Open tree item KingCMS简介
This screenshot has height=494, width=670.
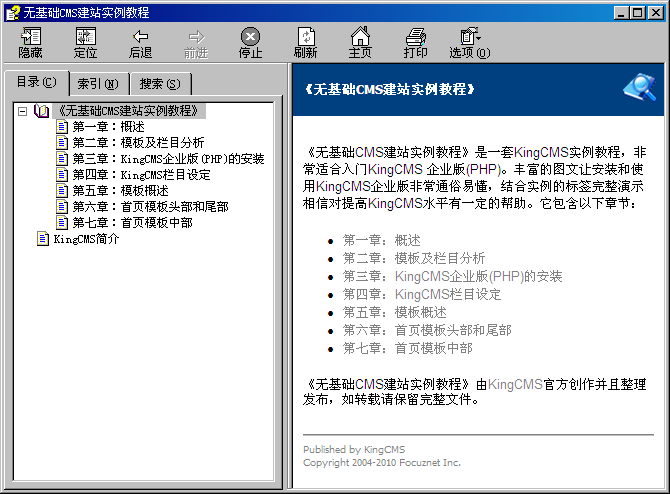pos(86,239)
